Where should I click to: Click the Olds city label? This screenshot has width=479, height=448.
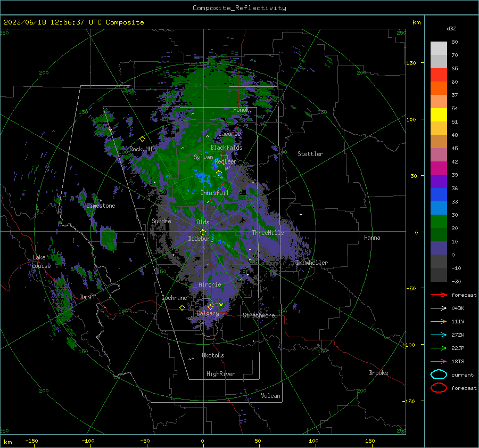203,222
